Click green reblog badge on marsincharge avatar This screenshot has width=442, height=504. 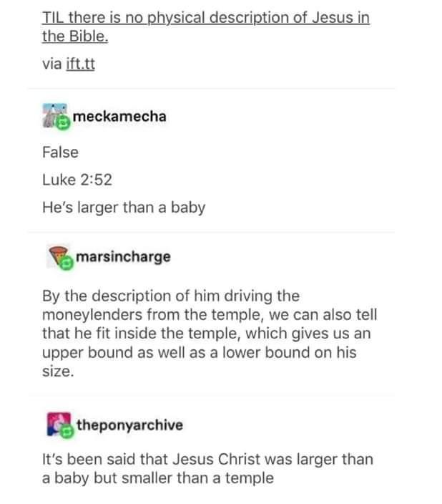coord(65,263)
